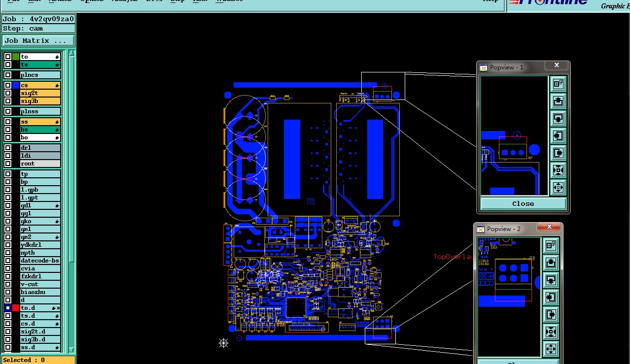The image size is (630, 364).
Task: Select the 'sig3b' layer name
Action: tap(40, 101)
